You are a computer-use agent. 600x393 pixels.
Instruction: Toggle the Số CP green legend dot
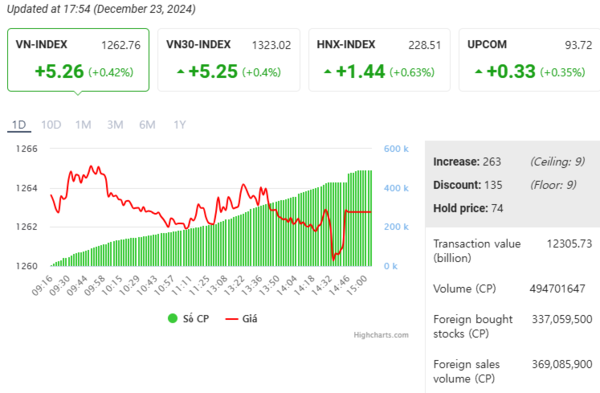coord(173,318)
